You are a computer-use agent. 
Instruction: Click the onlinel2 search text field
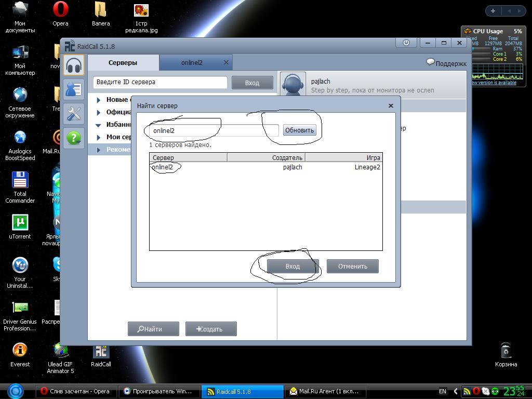(x=214, y=130)
